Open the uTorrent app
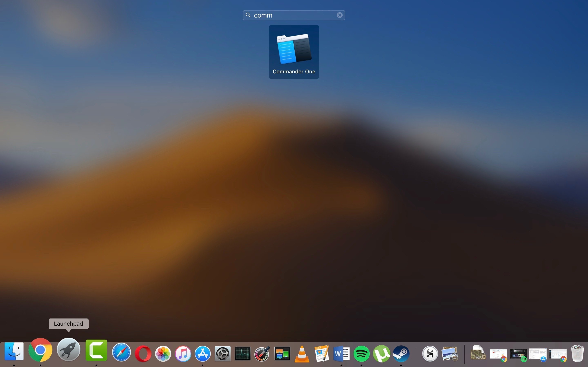 tap(381, 353)
